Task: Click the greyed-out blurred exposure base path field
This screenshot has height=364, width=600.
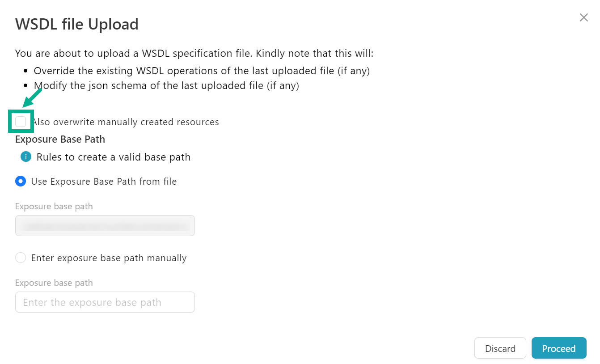Action: tap(105, 226)
